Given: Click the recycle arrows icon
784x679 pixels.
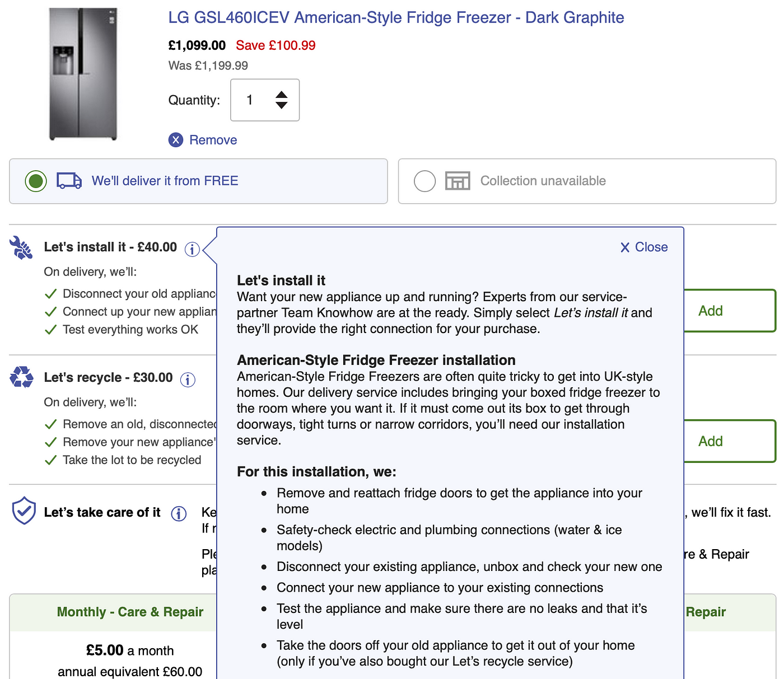Looking at the screenshot, I should pyautogui.click(x=21, y=377).
